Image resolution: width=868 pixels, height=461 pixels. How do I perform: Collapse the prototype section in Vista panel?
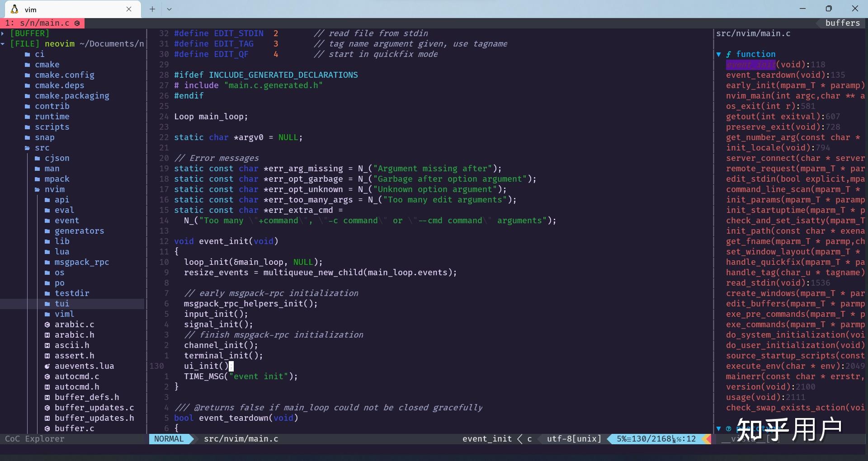point(719,429)
